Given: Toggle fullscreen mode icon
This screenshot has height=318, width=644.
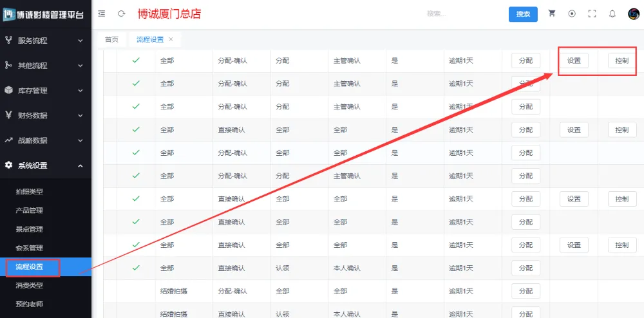Looking at the screenshot, I should point(592,14).
